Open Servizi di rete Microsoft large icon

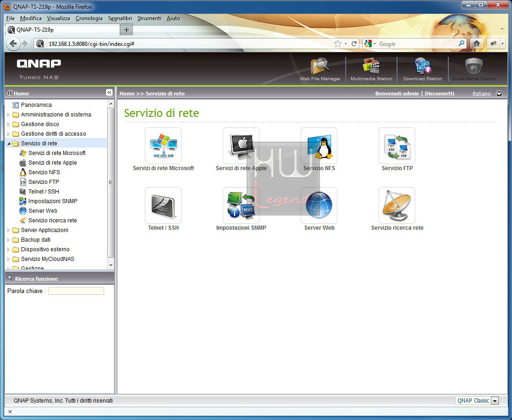point(163,146)
